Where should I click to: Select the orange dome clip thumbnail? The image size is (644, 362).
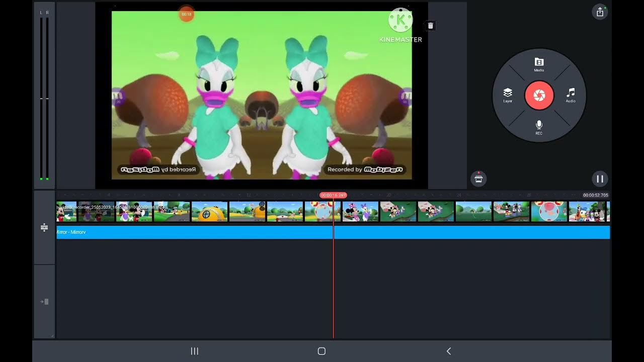(209, 212)
